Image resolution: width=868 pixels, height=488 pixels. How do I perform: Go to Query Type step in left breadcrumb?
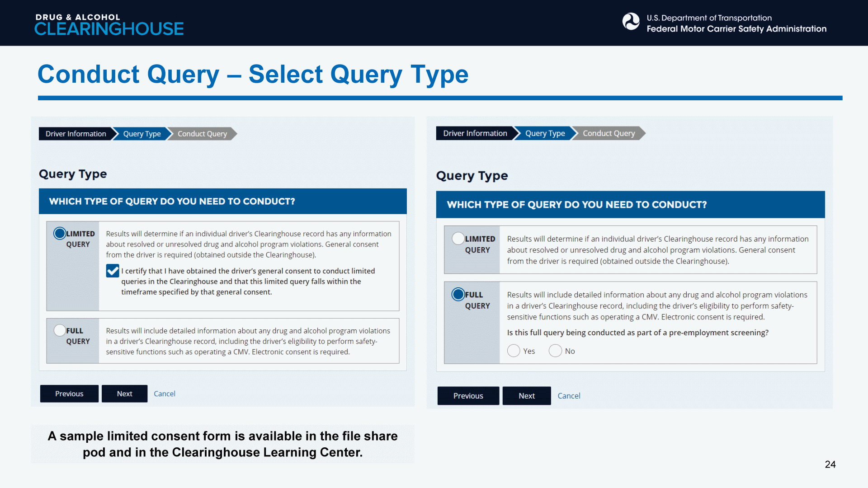[142, 134]
